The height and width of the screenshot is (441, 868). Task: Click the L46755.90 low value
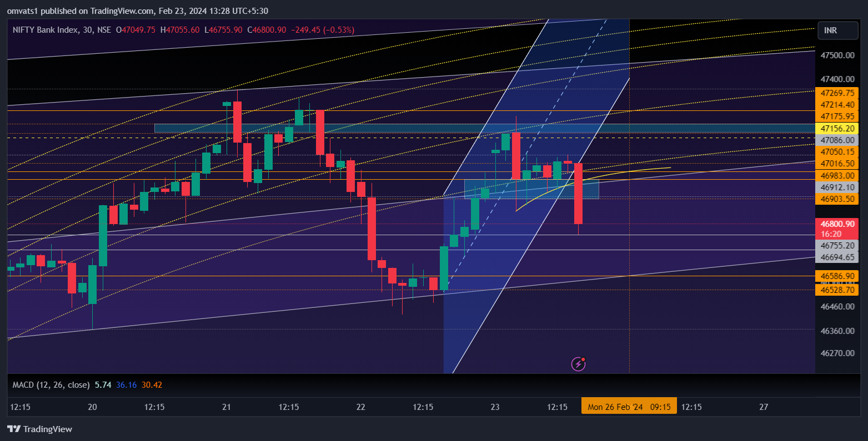point(223,30)
